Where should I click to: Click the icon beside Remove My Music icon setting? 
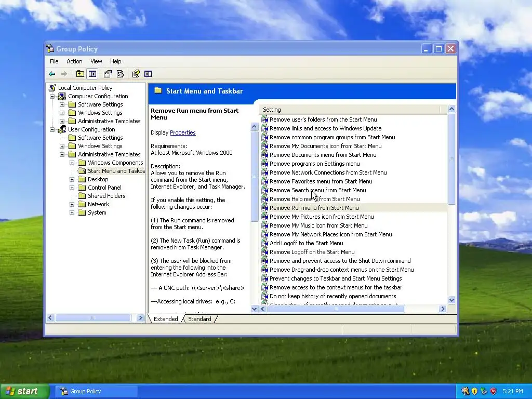264,225
